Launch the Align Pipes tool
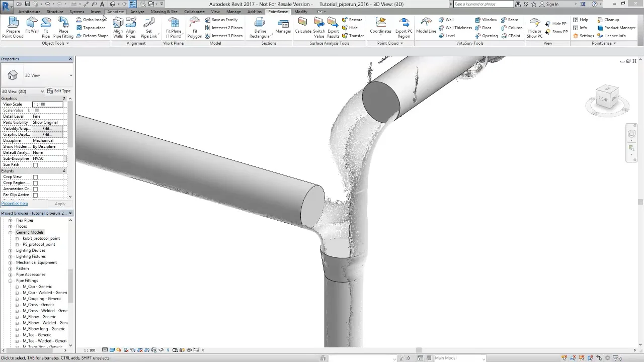This screenshot has width=644, height=362. point(131,28)
